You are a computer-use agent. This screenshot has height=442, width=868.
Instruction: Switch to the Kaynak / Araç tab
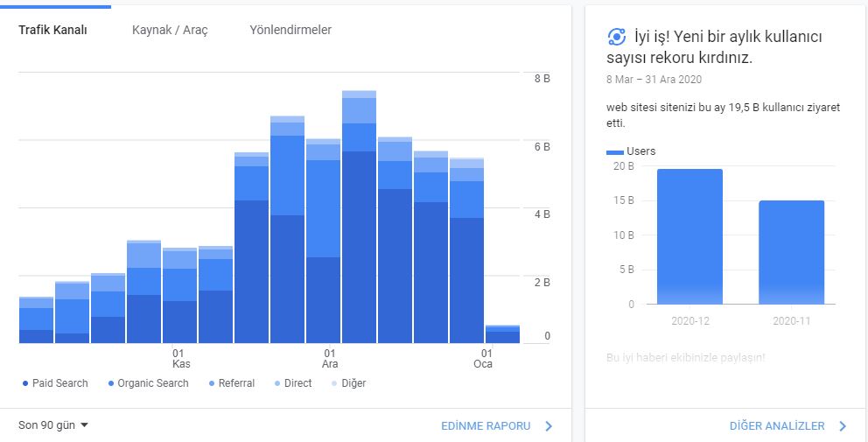pos(170,30)
